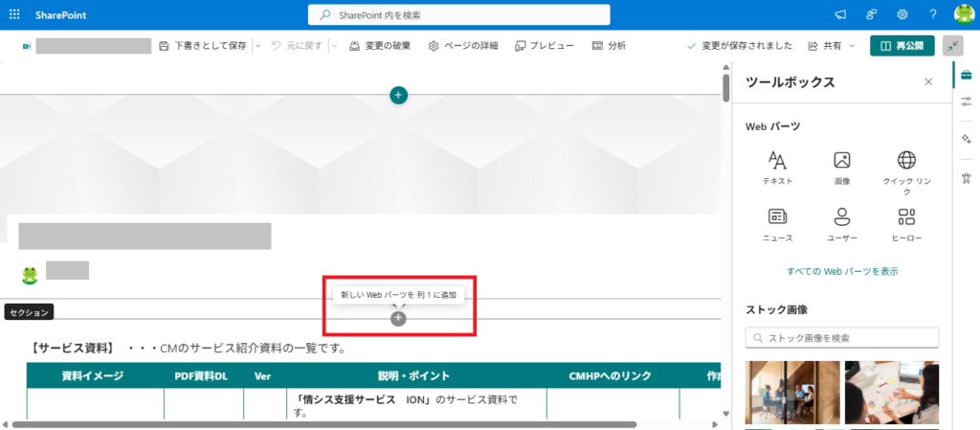The height and width of the screenshot is (430, 980).
Task: Select the テキスト web part
Action: (x=777, y=168)
